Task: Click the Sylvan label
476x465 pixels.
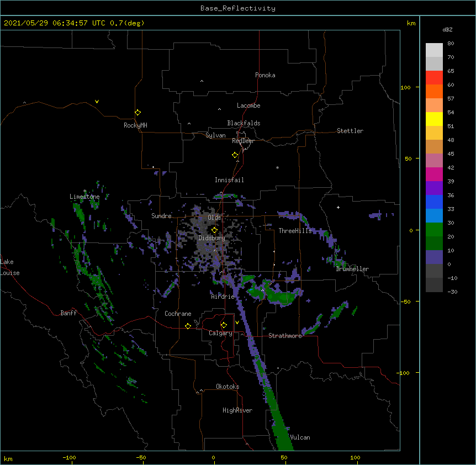Action: click(x=215, y=135)
